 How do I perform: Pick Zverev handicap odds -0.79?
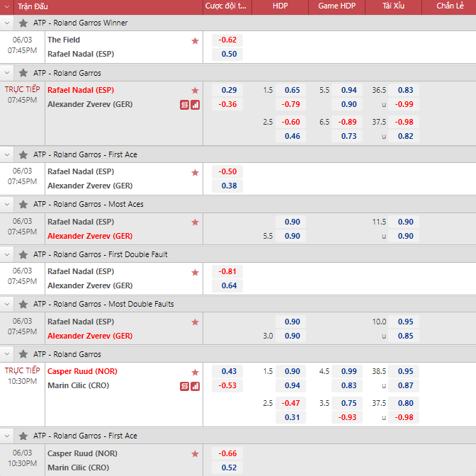[x=290, y=104]
